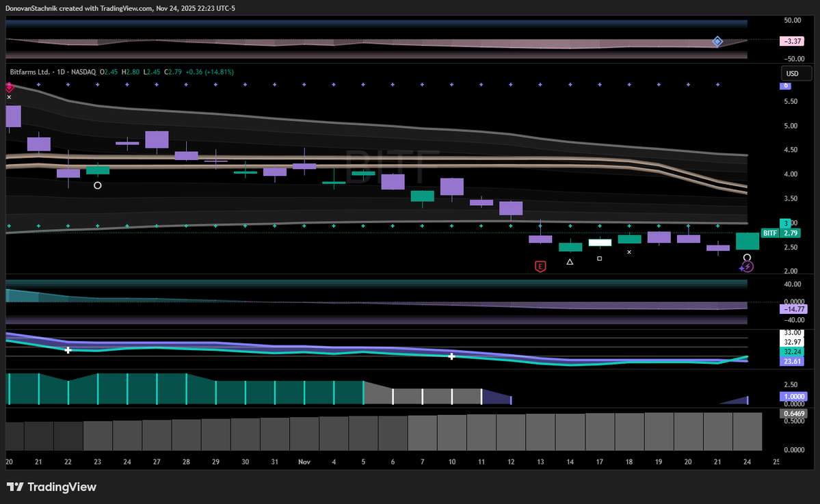Select the pink diamond marker at the chart's top left
Screen dimensions: 820x504
point(9,88)
